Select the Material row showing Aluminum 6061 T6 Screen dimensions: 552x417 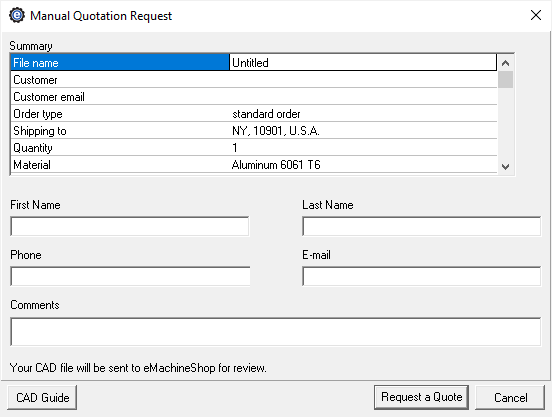[254, 165]
